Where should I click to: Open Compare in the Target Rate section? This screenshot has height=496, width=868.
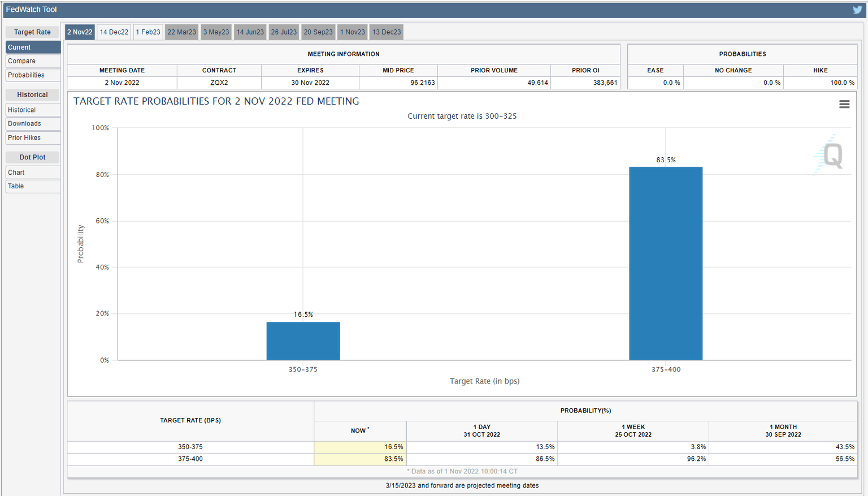coord(33,61)
